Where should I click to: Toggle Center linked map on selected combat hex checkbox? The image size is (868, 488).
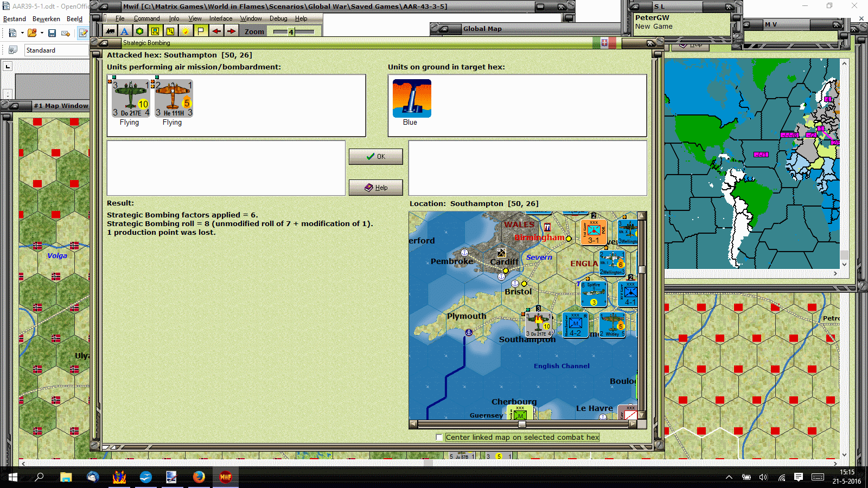click(x=439, y=437)
